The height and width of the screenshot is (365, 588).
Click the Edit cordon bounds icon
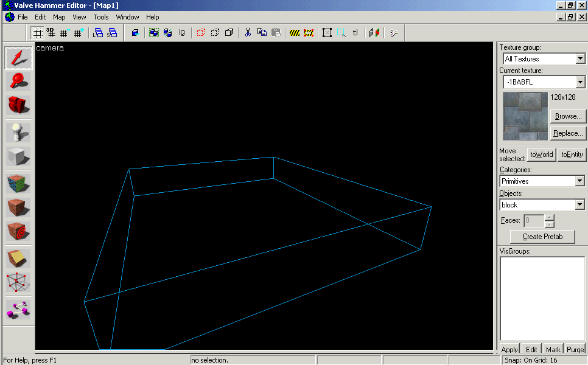pyautogui.click(x=309, y=33)
